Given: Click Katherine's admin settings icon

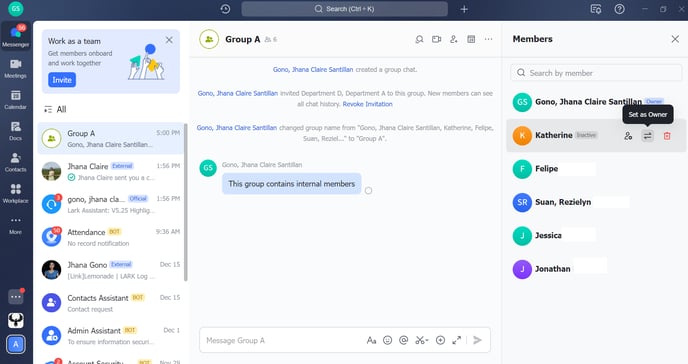Looking at the screenshot, I should pyautogui.click(x=628, y=136).
